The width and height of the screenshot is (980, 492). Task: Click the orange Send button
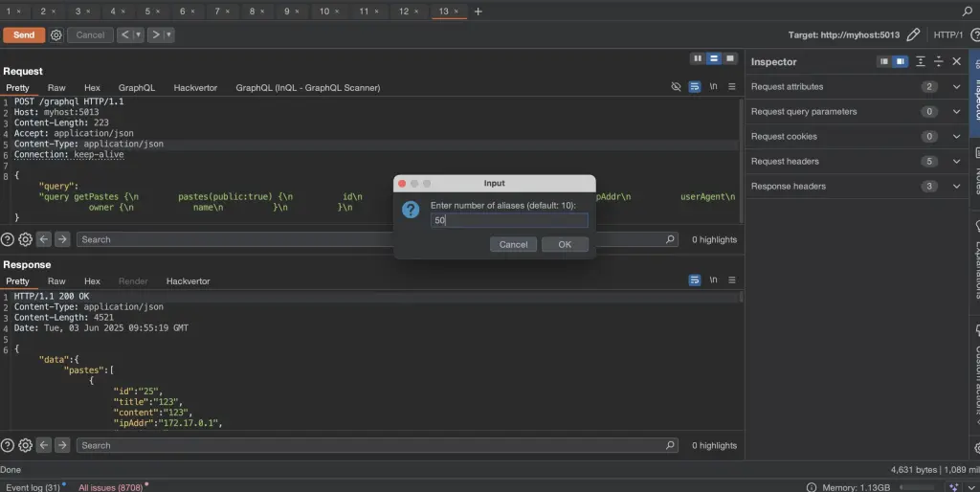(x=24, y=35)
